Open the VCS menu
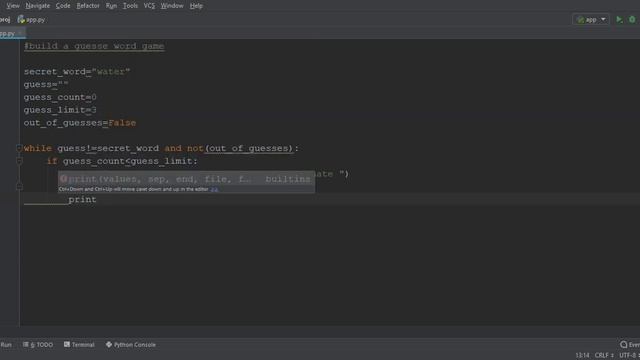640x360 pixels. tap(149, 6)
